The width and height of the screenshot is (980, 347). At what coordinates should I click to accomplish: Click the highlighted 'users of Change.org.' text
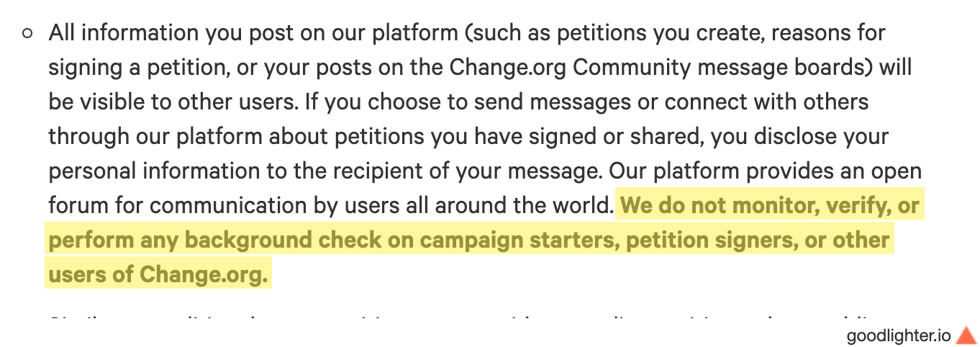158,274
